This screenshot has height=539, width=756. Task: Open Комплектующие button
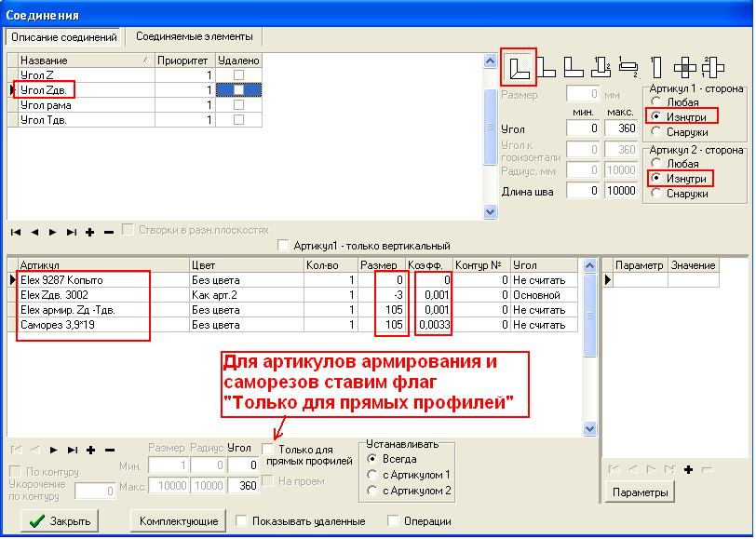tap(179, 521)
